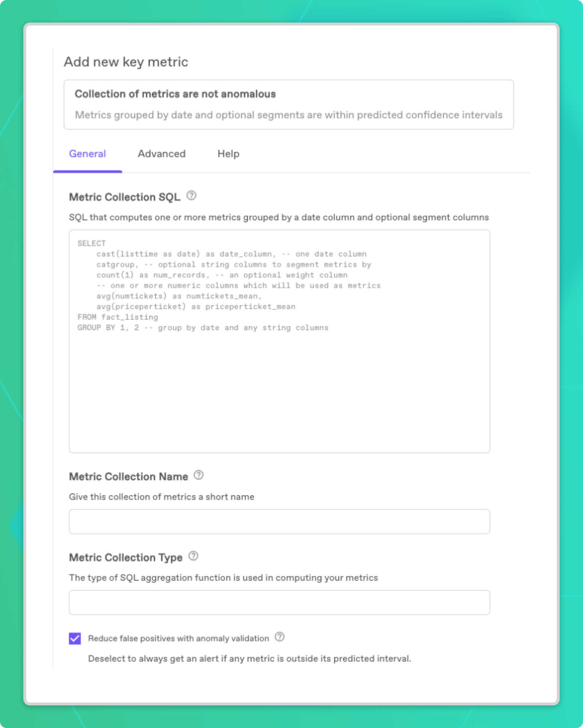Open help beside the anomaly validation checkbox
The height and width of the screenshot is (728, 583).
tap(279, 637)
